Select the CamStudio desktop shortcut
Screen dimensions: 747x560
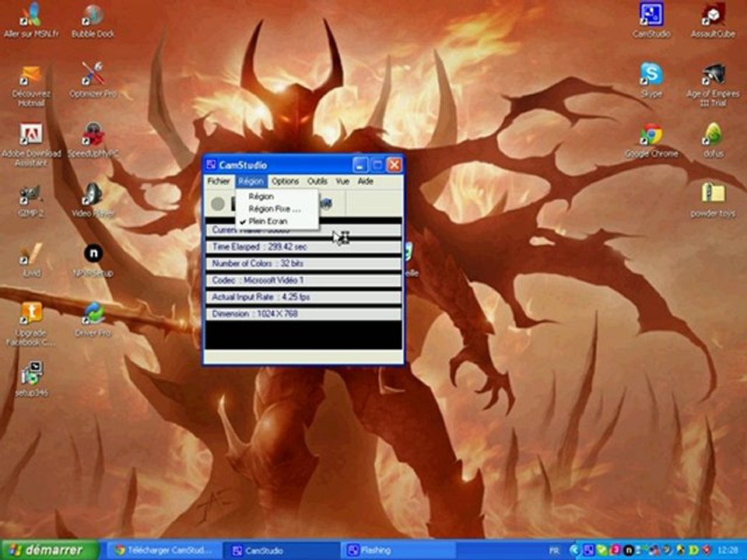(x=651, y=20)
